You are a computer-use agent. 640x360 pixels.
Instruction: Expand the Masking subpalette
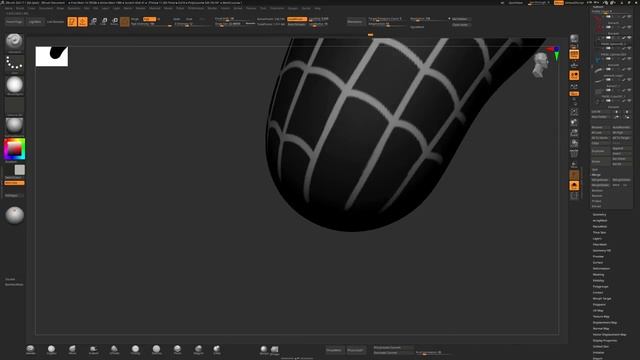click(x=598, y=275)
